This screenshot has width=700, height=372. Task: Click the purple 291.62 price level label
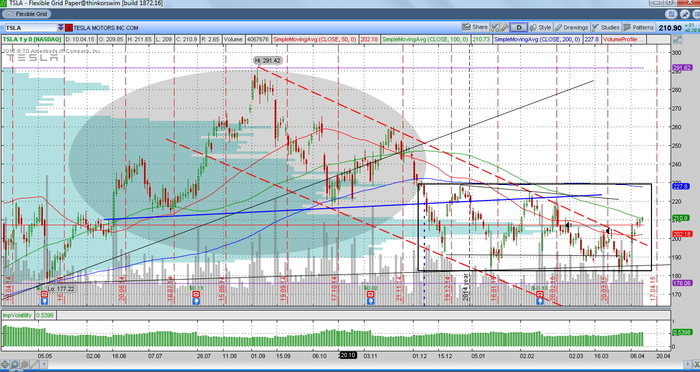click(x=683, y=68)
